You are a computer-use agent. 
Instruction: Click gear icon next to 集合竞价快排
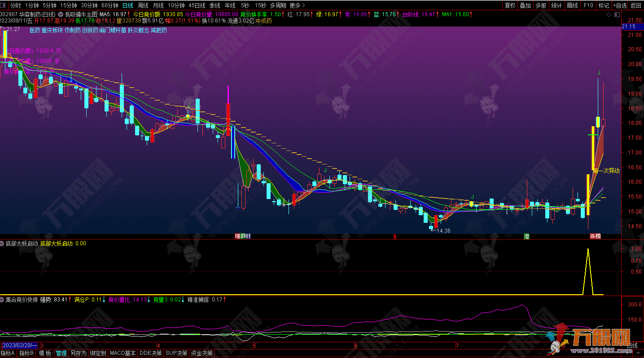[3, 299]
